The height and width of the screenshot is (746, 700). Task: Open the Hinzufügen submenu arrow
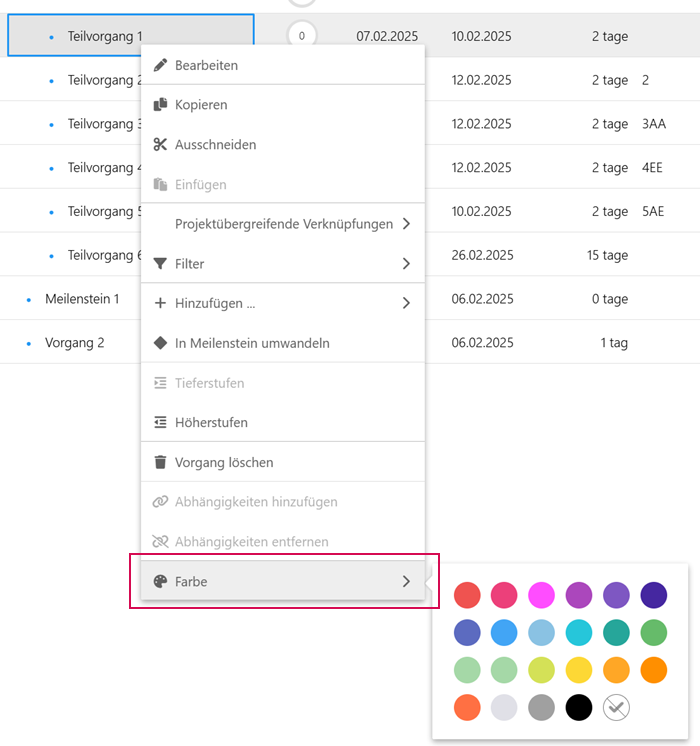tap(406, 303)
